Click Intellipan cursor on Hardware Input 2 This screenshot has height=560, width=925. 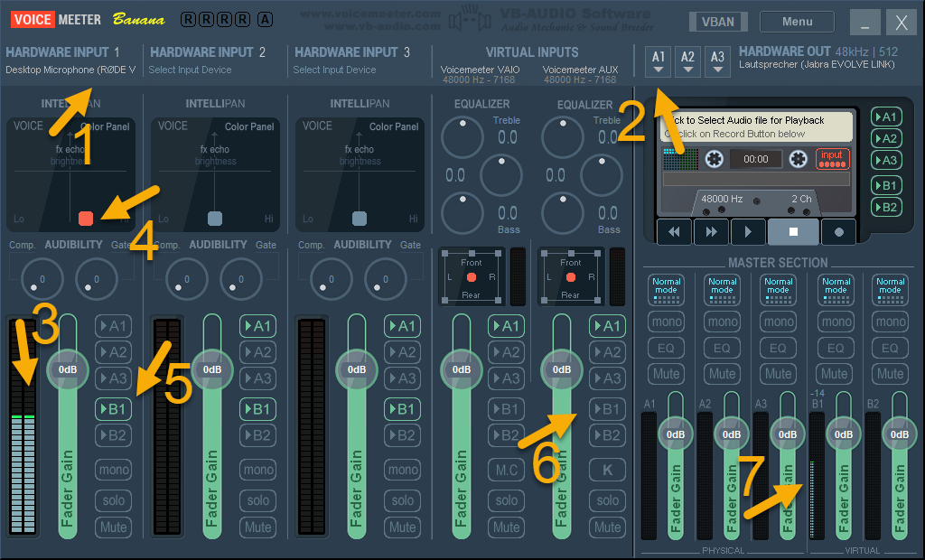215,219
